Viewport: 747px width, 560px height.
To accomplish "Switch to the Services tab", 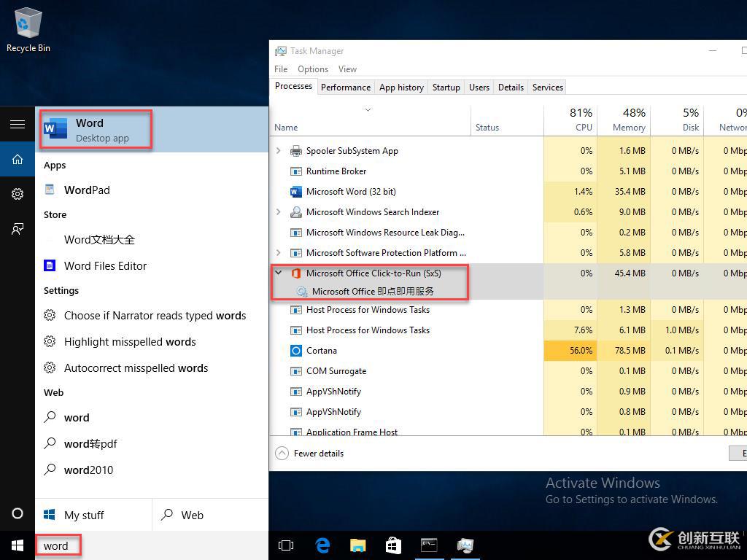I will pos(547,87).
